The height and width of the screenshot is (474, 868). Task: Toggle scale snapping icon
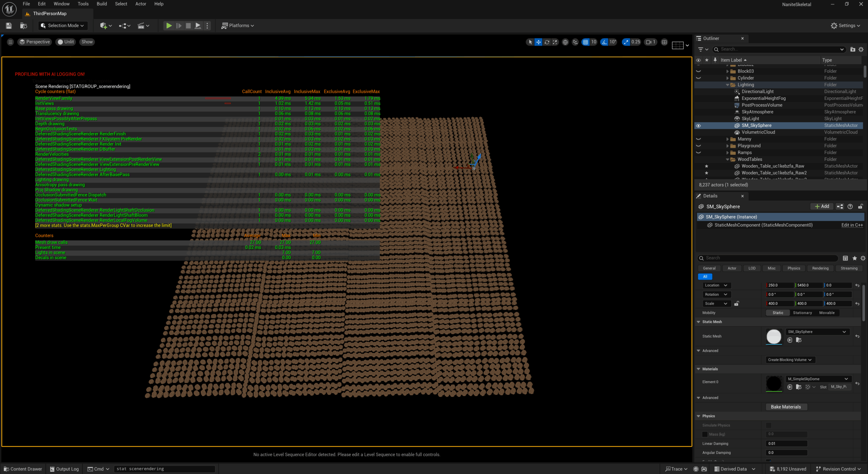coord(626,42)
